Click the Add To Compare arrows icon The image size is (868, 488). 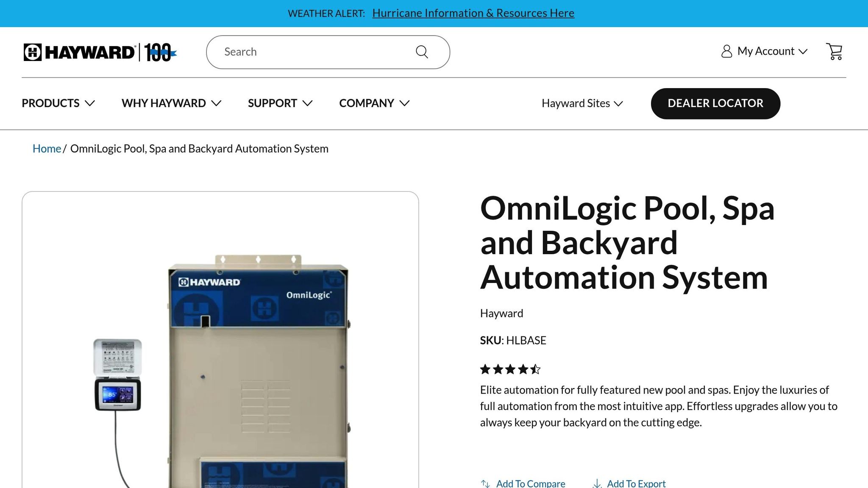tap(485, 483)
